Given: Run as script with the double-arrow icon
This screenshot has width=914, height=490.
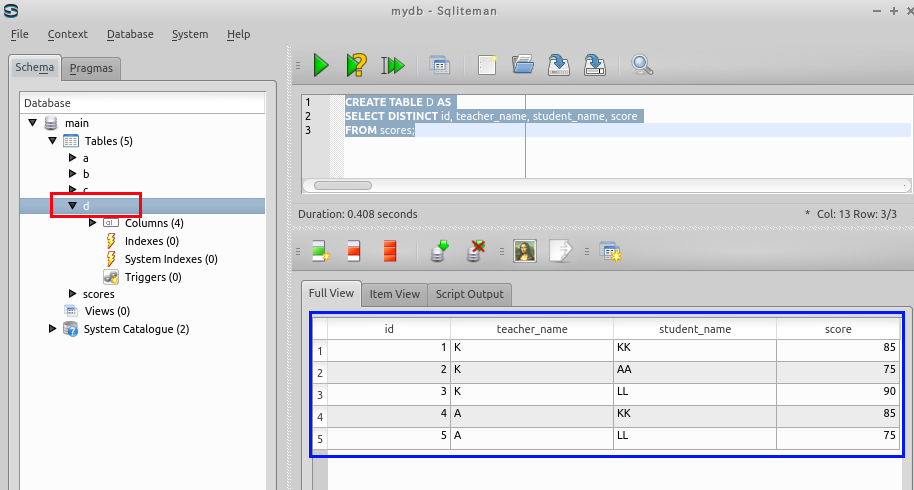Looking at the screenshot, I should (x=393, y=65).
